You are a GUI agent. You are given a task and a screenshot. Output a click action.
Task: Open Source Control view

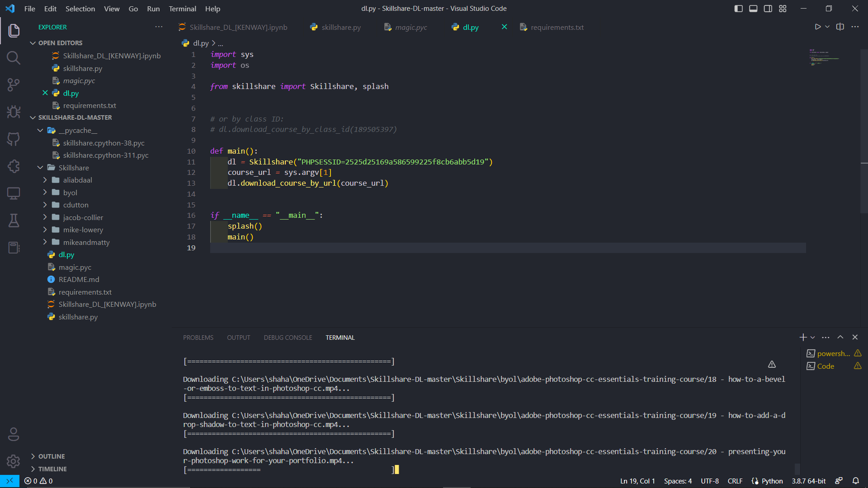pos(14,84)
